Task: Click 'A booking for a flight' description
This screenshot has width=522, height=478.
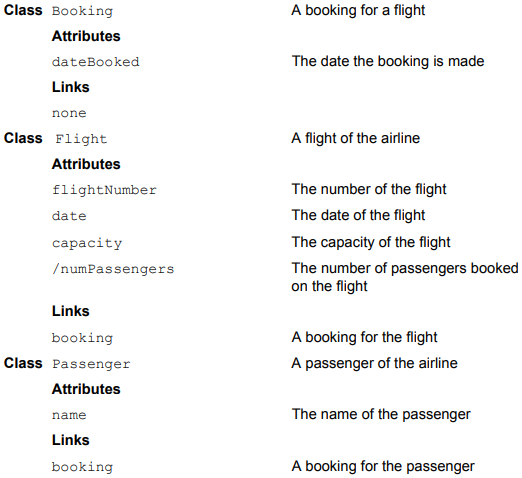Action: pyautogui.click(x=358, y=11)
